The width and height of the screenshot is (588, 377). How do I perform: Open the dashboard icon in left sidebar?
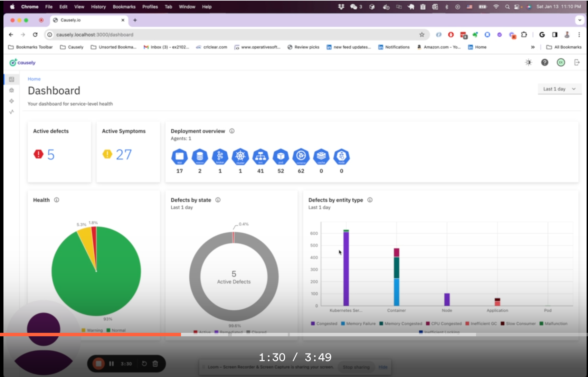(11, 79)
